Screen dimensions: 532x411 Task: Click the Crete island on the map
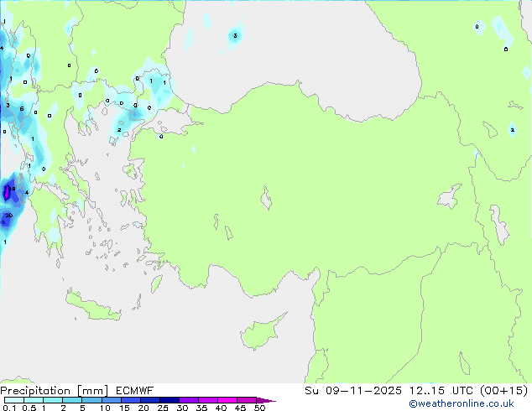click(x=92, y=306)
